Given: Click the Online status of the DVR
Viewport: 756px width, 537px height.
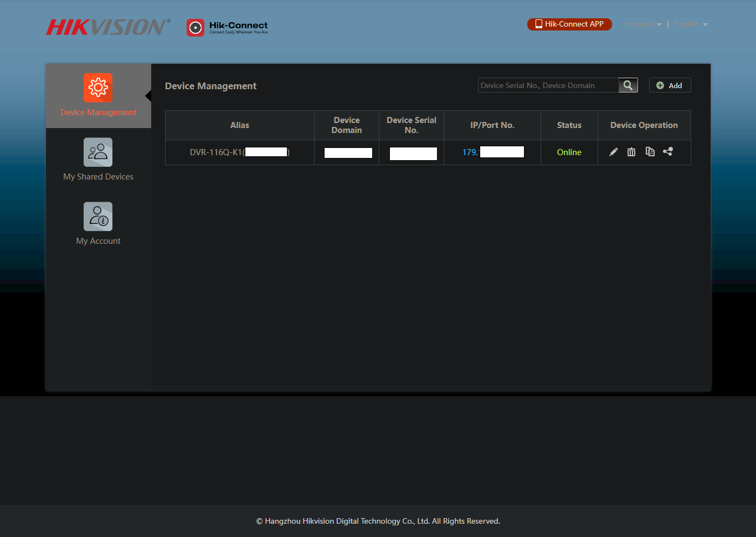Looking at the screenshot, I should [569, 151].
